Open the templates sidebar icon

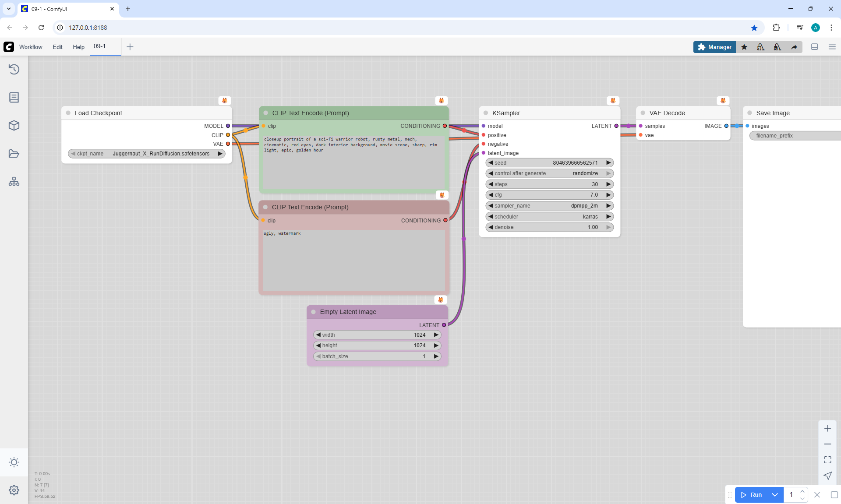tap(14, 181)
